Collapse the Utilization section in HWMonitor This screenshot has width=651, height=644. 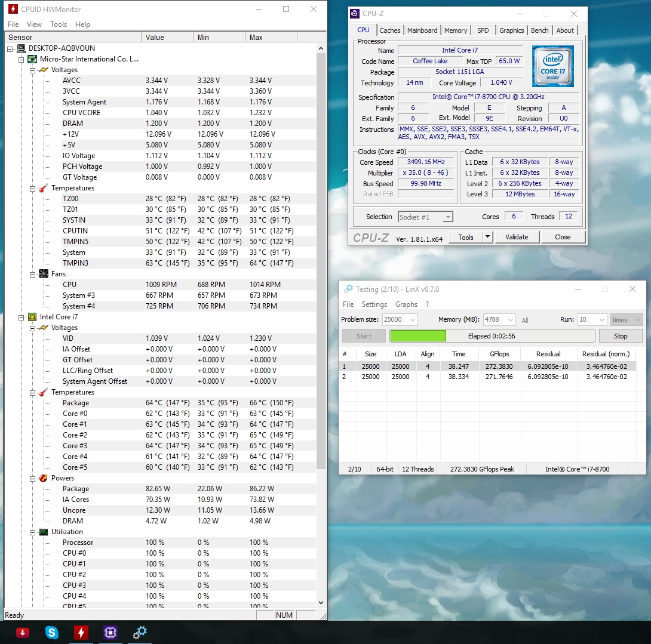(33, 532)
